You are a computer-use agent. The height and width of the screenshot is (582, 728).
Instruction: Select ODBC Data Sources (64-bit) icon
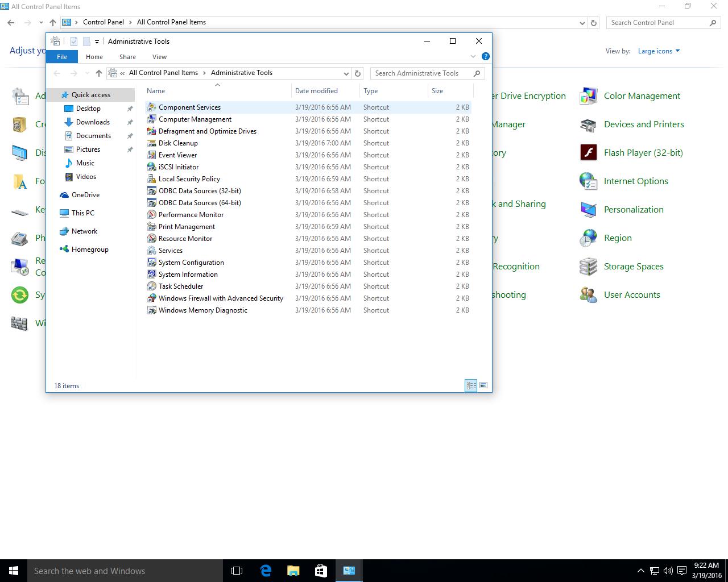(151, 202)
